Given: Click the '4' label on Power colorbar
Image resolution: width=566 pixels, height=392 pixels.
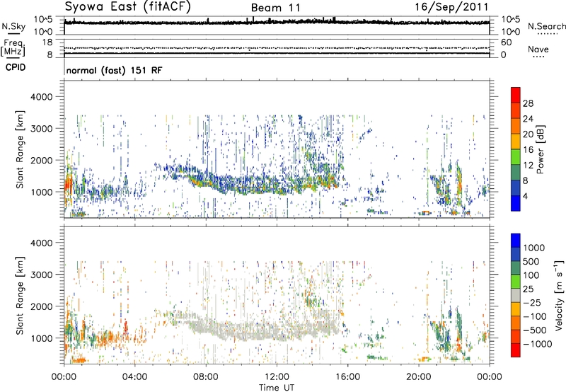Looking at the screenshot, I should 526,196.
